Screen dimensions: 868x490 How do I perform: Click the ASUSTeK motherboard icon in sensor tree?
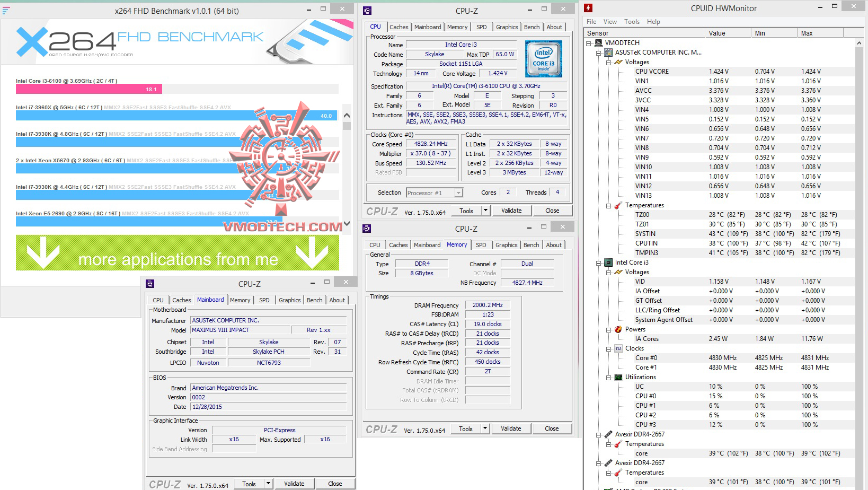tap(608, 52)
